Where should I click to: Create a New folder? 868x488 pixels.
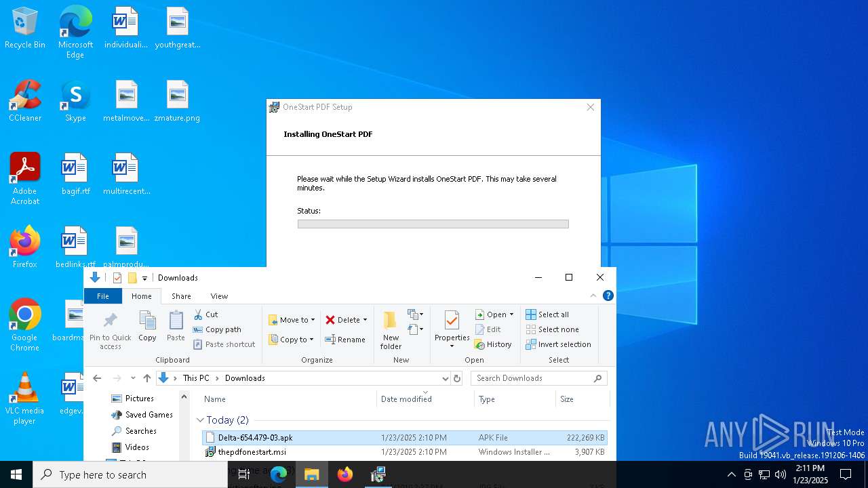[x=391, y=331]
